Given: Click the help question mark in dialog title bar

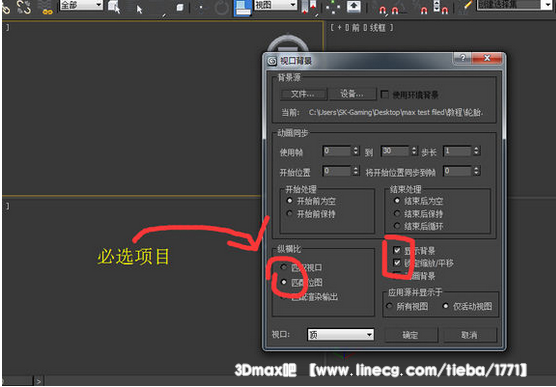Looking at the screenshot, I should coord(463,58).
